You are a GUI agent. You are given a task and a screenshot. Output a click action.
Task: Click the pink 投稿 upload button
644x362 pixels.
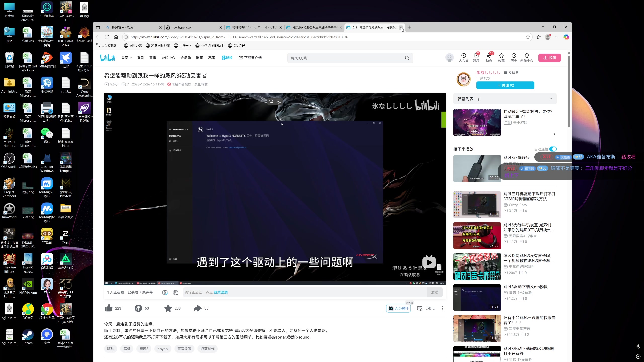click(x=549, y=58)
